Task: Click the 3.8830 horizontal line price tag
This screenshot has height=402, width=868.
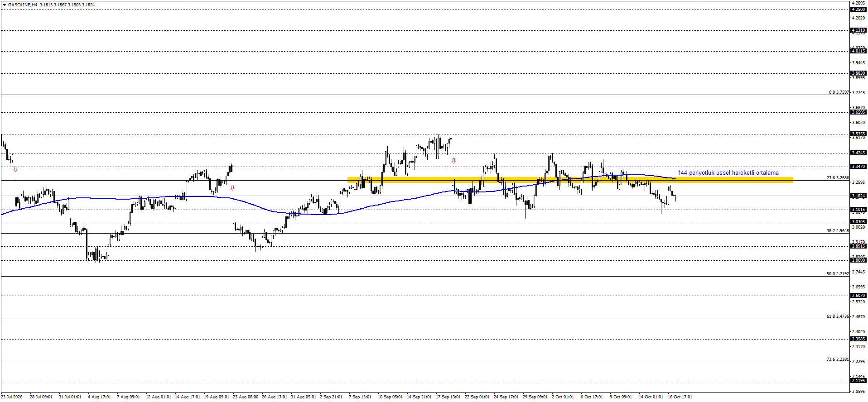Action: [x=858, y=73]
